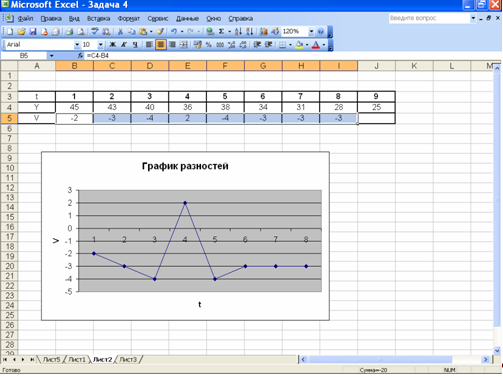Open the Формат menu
Viewport: 503px width, 377px height.
129,19
